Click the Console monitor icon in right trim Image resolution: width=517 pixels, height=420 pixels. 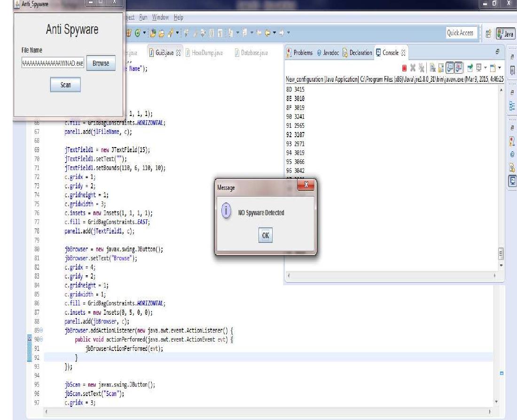(512, 181)
